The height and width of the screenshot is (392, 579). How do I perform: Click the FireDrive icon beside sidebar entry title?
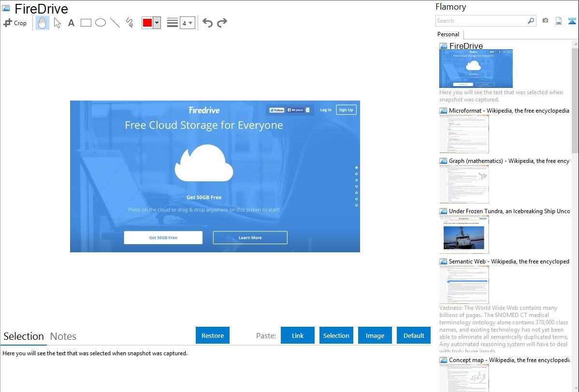(x=443, y=46)
